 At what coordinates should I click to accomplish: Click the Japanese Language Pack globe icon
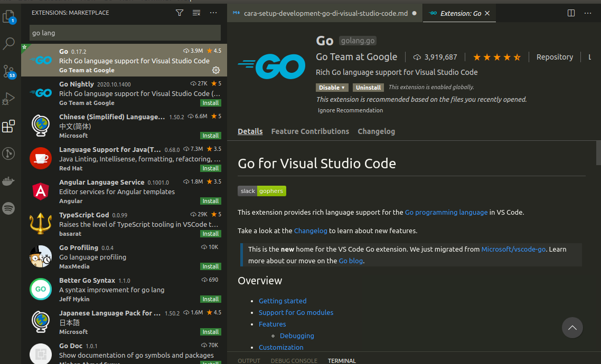41,322
